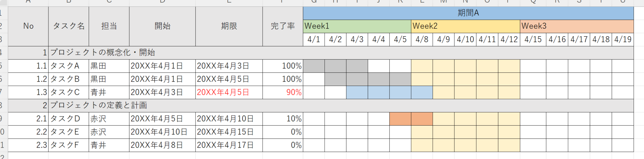Click the gray Gantt bar for タスクA
Screen dimensions: 644x159
pyautogui.click(x=335, y=66)
